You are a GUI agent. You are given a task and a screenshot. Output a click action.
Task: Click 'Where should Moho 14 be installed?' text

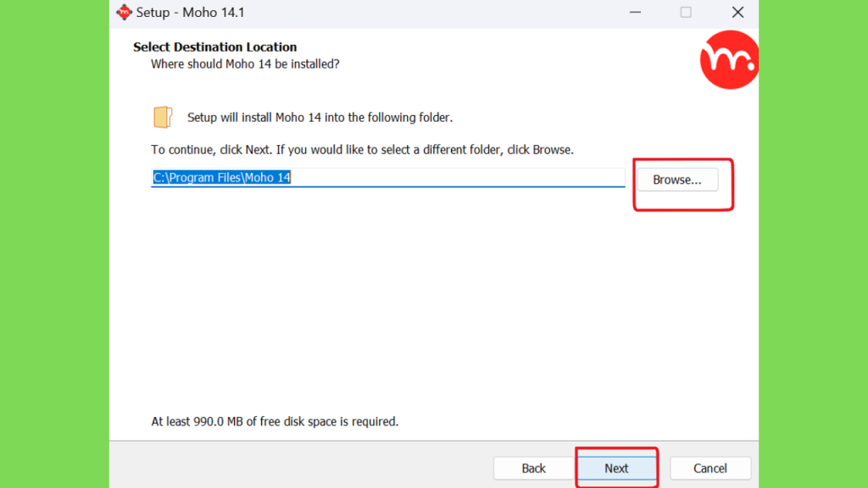coord(245,64)
